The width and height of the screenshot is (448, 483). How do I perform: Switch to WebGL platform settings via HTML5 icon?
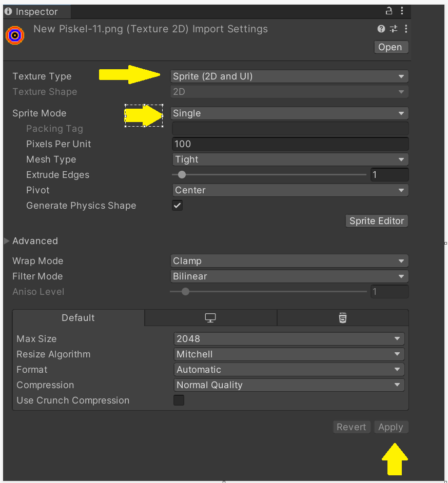(342, 317)
